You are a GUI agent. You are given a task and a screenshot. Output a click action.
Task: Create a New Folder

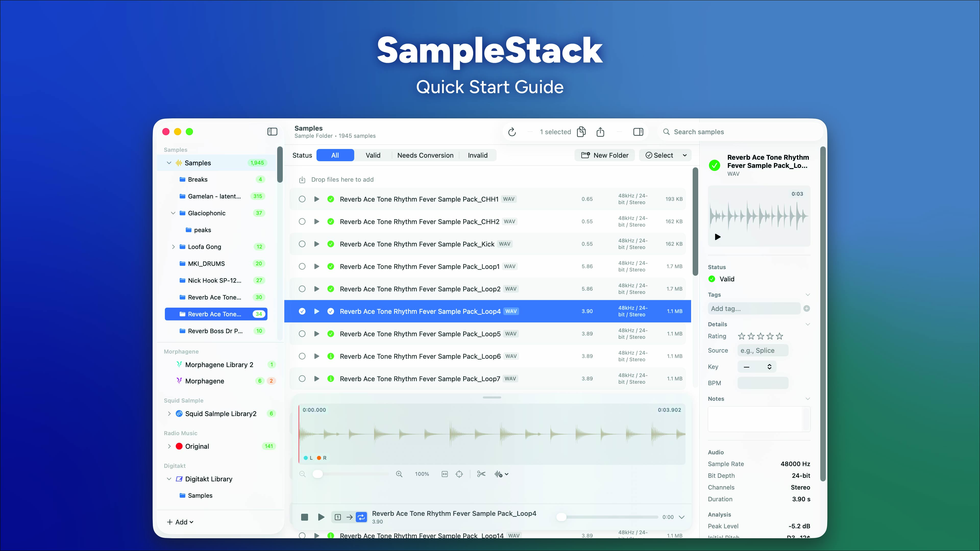click(x=605, y=155)
